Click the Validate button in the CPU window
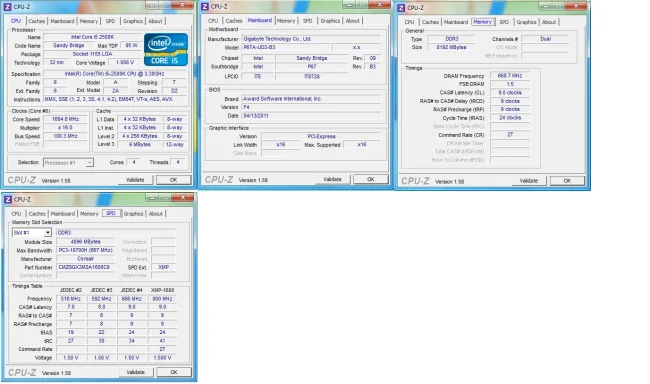 135,180
